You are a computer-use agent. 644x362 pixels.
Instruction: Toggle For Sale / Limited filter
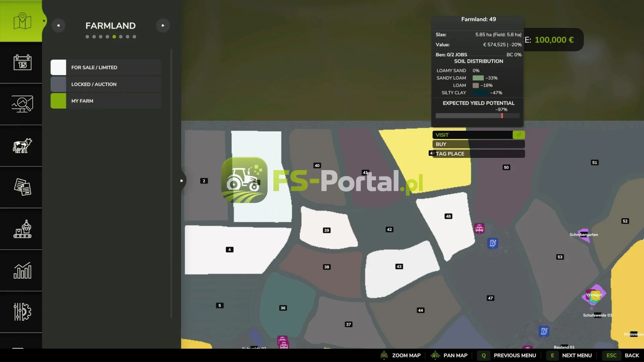click(106, 67)
